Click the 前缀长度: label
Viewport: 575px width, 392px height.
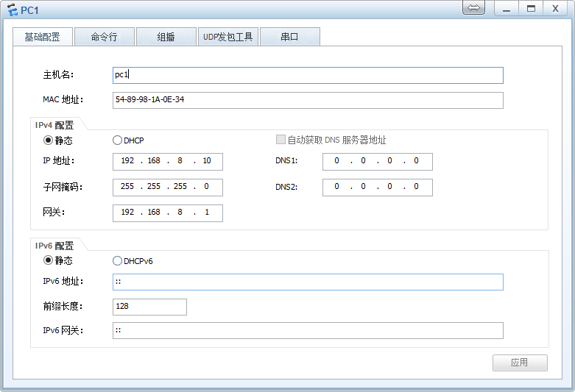[63, 306]
